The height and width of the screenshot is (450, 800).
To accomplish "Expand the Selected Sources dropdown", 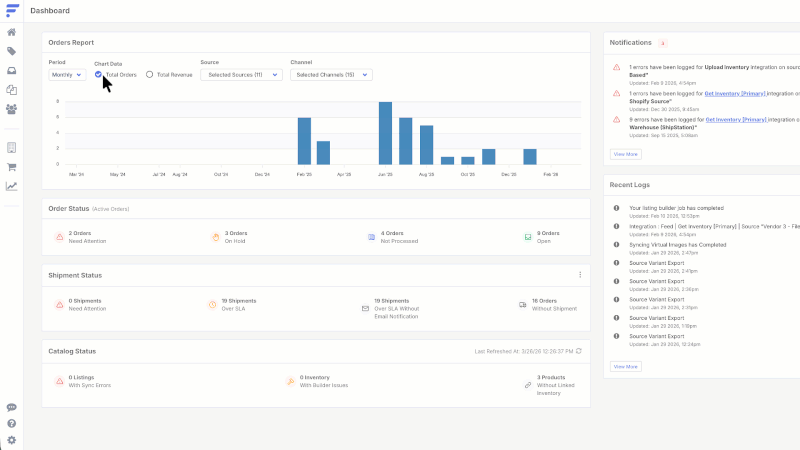I will [240, 75].
